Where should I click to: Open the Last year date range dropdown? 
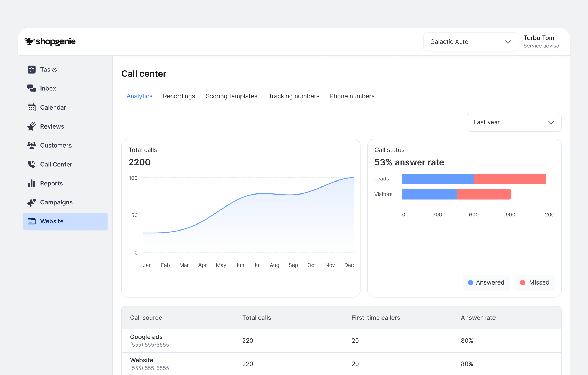[x=514, y=122]
